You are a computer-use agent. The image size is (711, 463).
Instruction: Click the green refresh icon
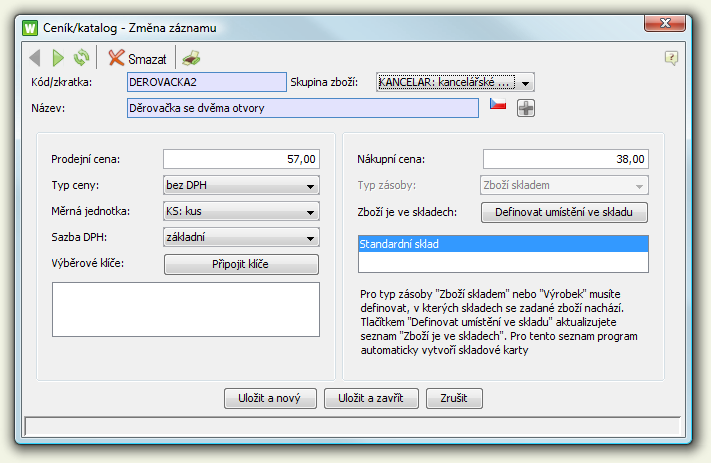point(81,58)
